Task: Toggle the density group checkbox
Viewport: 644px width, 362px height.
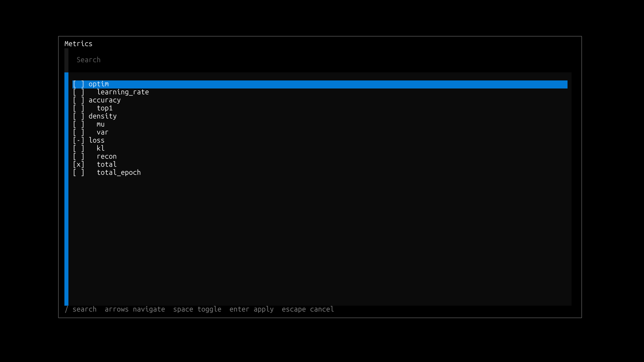Action: point(78,116)
